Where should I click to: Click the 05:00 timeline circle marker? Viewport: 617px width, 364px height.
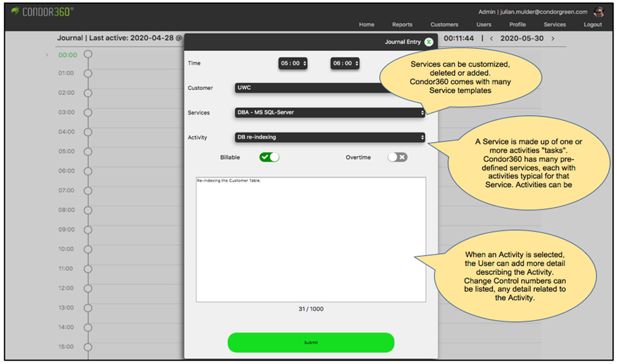tap(88, 152)
